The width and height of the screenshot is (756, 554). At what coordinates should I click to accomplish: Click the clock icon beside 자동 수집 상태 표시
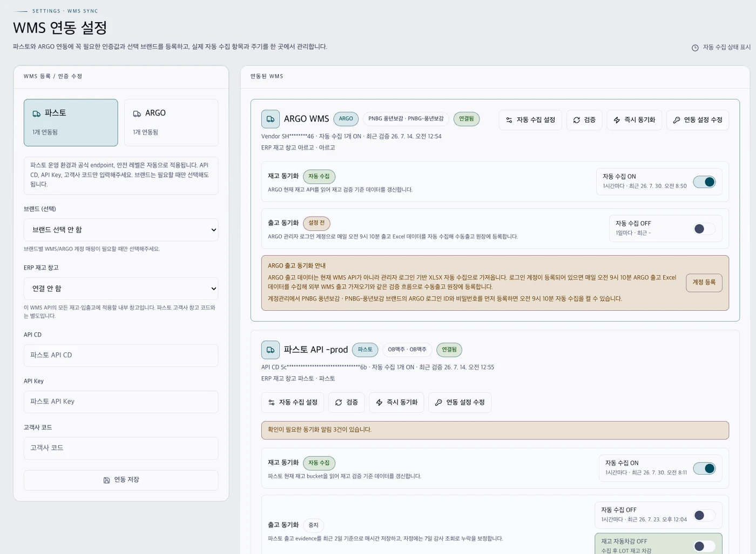(695, 48)
